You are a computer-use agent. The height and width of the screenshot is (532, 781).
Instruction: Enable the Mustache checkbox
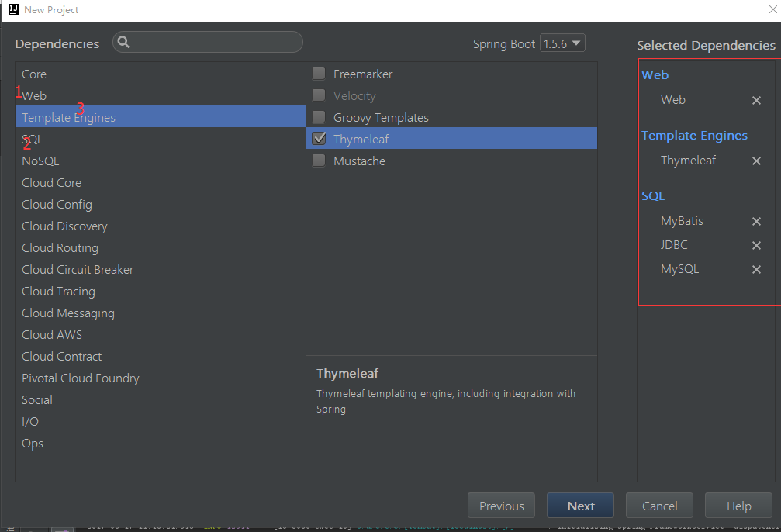point(319,161)
